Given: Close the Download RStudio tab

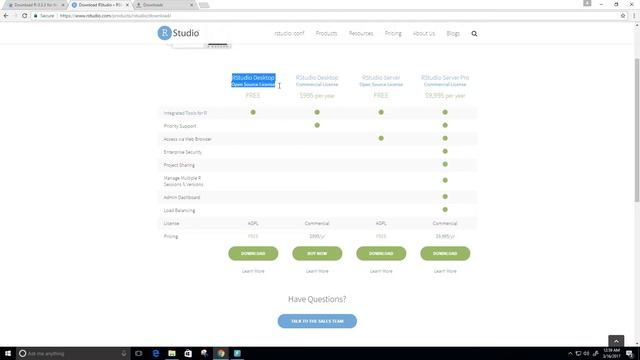Looking at the screenshot, I should coord(127,5).
